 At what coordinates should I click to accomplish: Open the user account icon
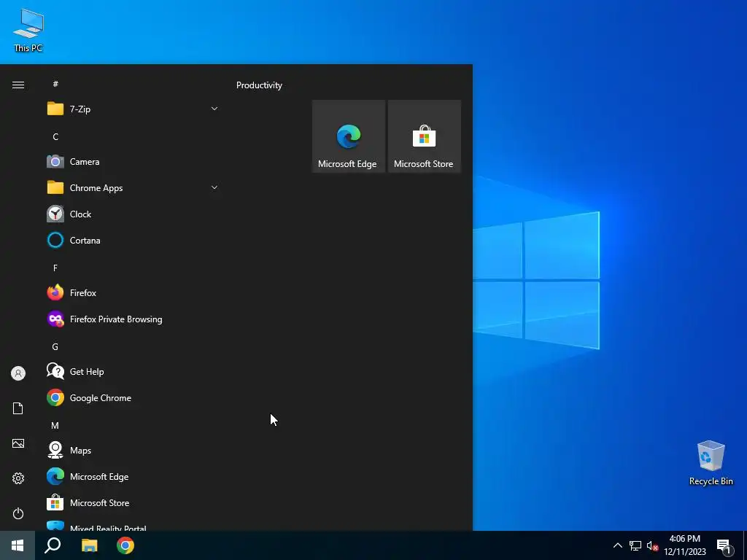[18, 373]
